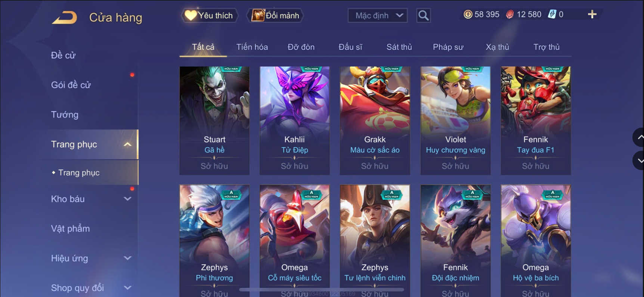Click the red gem currency icon
The width and height of the screenshot is (644, 297).
(x=510, y=15)
